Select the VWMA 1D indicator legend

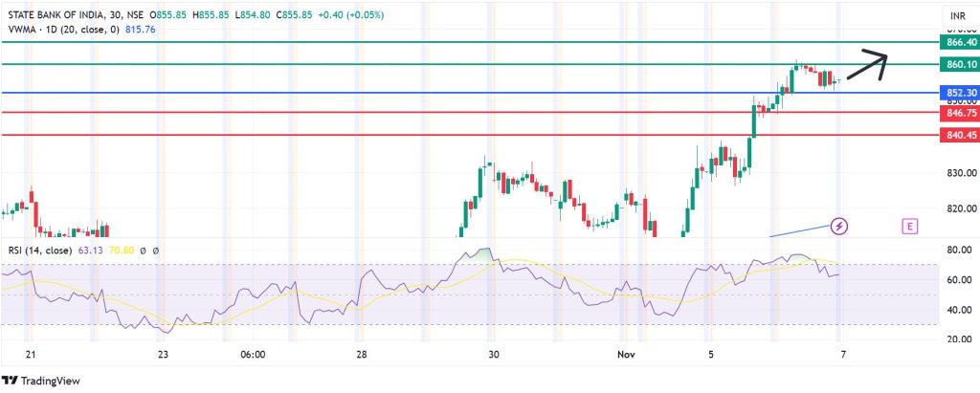pos(65,29)
